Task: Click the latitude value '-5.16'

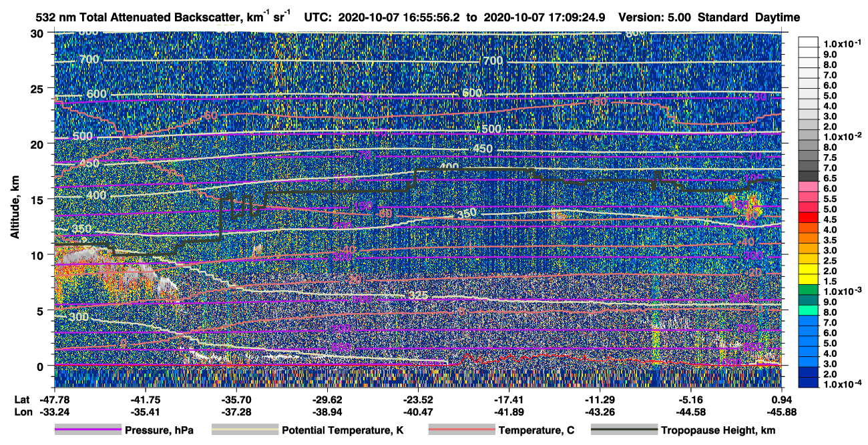Action: 690,400
